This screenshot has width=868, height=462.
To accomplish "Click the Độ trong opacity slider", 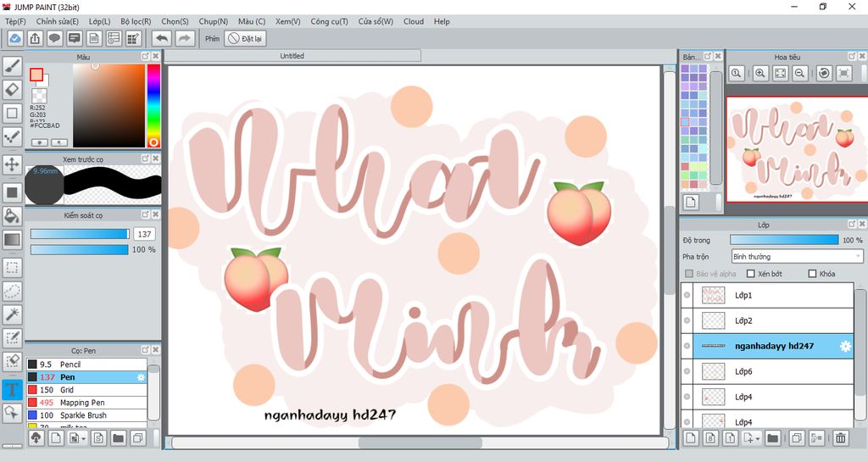I will pyautogui.click(x=784, y=240).
